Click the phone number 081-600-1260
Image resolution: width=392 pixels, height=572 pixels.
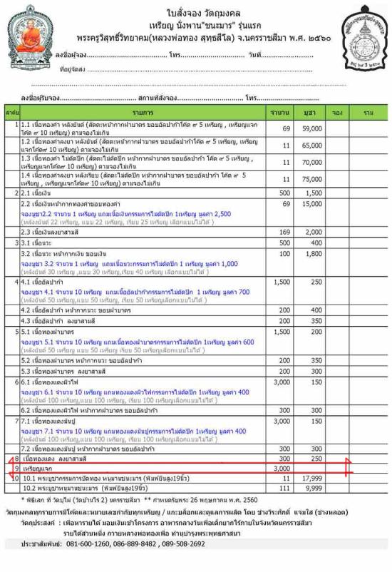pos(88,544)
